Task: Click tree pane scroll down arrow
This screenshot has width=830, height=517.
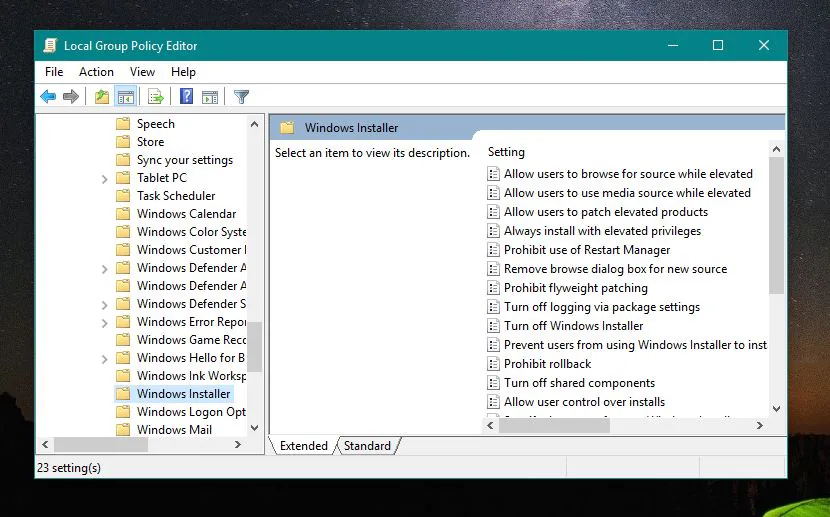Action: point(255,428)
